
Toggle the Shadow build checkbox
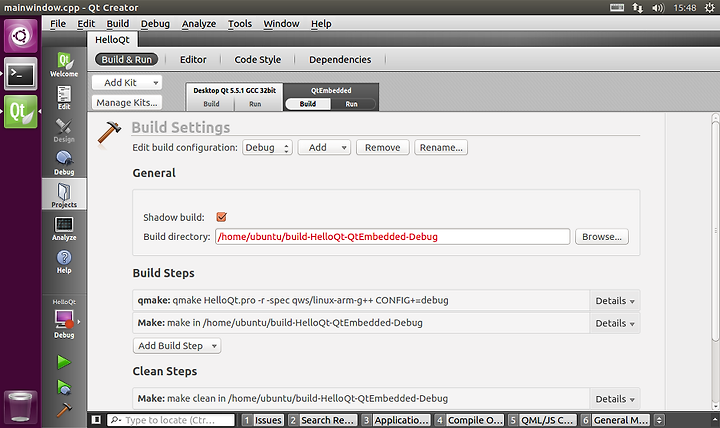(221, 217)
